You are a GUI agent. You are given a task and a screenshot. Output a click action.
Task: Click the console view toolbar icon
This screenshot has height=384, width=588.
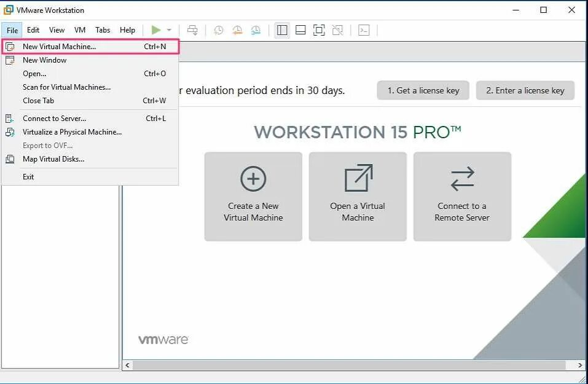364,30
